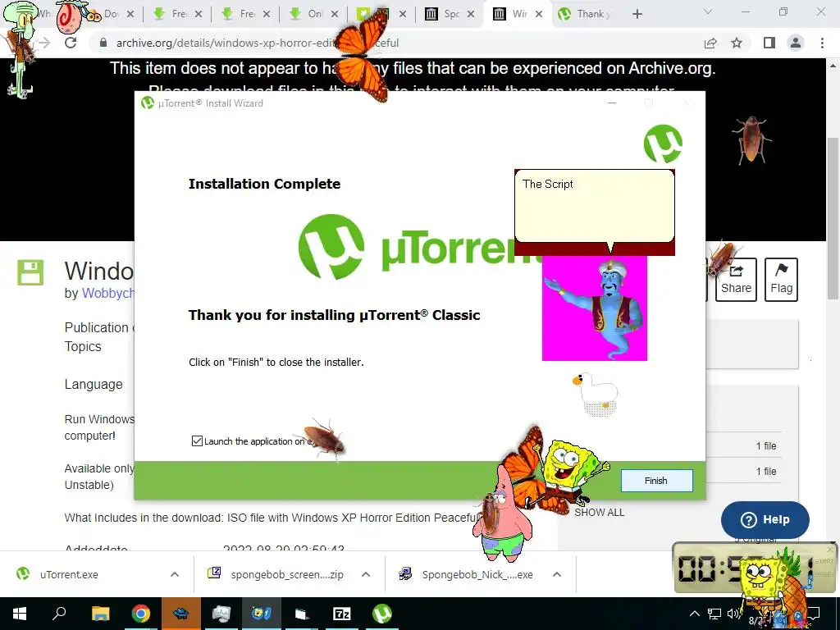Image resolution: width=840 pixels, height=630 pixels.
Task: Click the page vertical scrollbar thumb
Action: point(833,218)
